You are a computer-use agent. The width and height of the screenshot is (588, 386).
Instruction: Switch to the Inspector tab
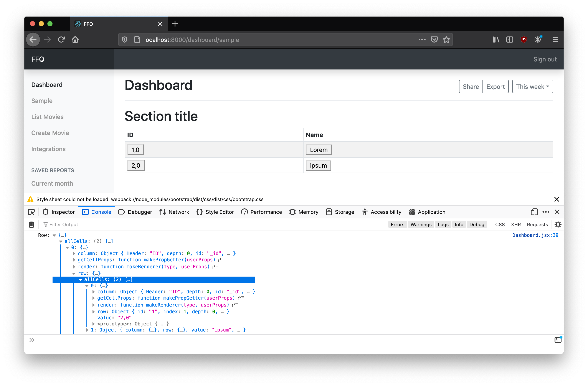coord(58,212)
